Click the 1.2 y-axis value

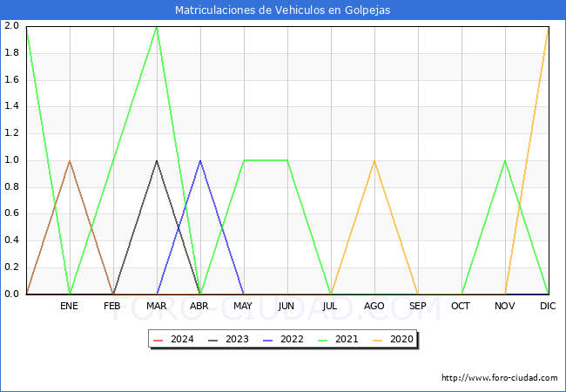click(11, 132)
